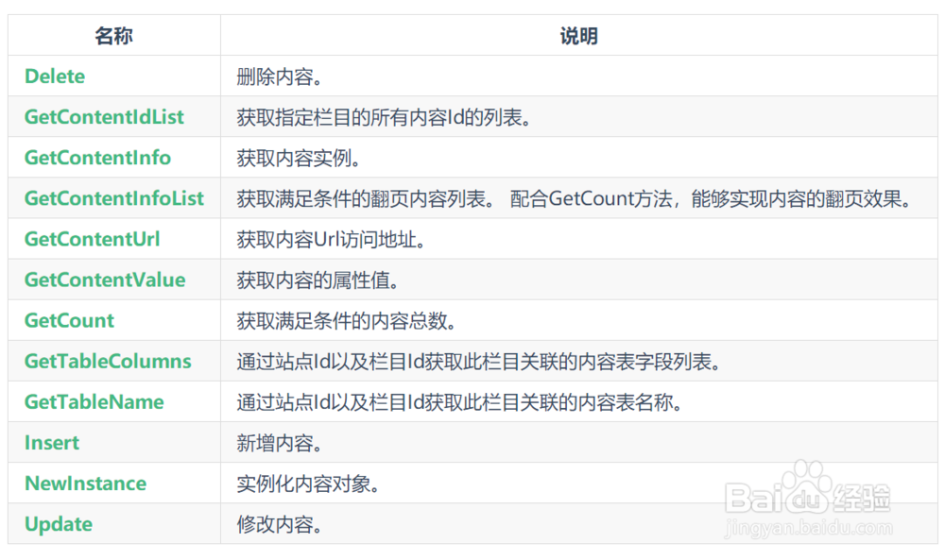Select the description 获取内容Url访问地址。
The width and height of the screenshot is (945, 560).
tap(332, 240)
